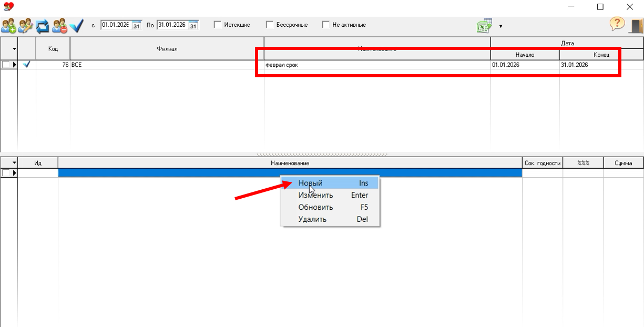This screenshot has height=327, width=644.
Task: Click the delete record users-minus icon
Action: click(59, 25)
